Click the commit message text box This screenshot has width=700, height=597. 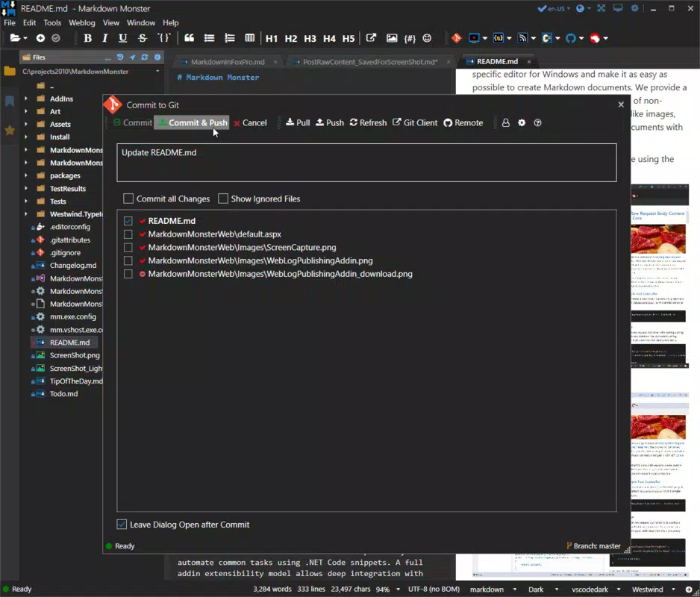click(366, 163)
